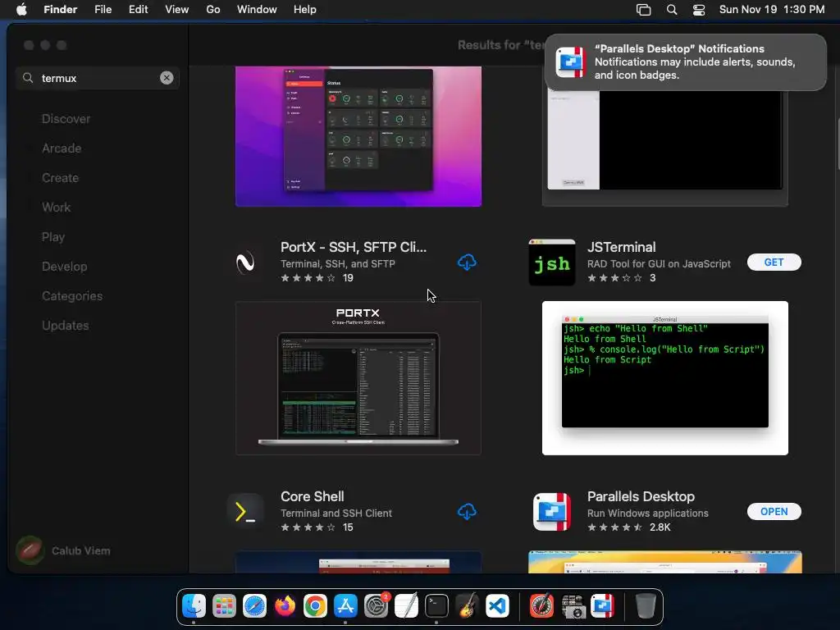View the JSTerminal green console screenshot
This screenshot has height=630, width=840.
click(664, 378)
